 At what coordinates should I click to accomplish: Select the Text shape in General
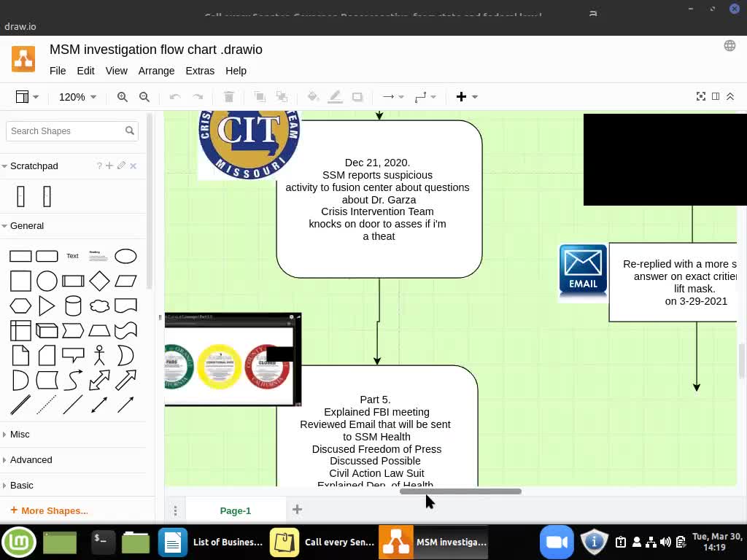click(72, 256)
